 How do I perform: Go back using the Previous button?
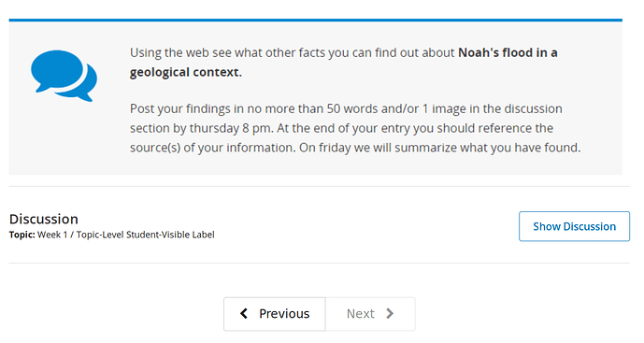point(275,314)
